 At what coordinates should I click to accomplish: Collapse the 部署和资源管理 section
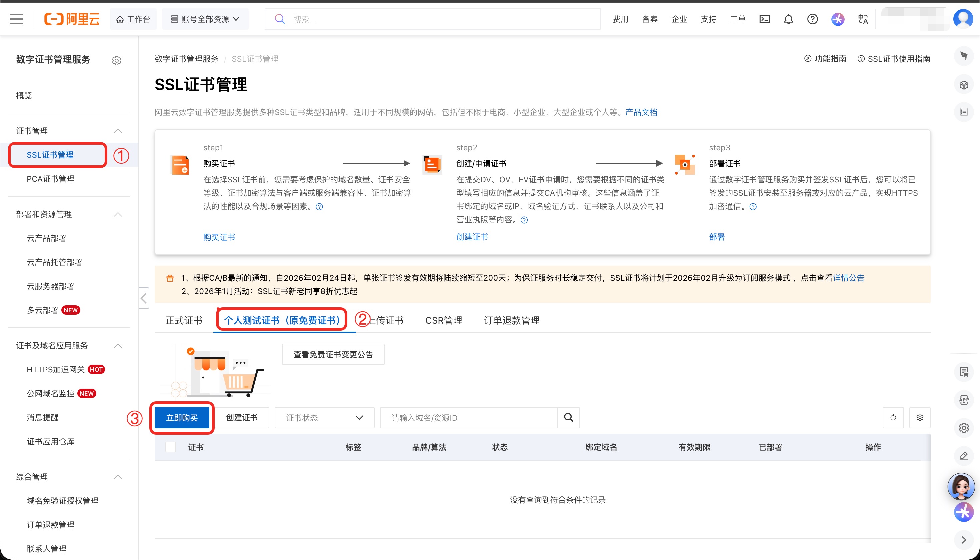[x=118, y=214]
